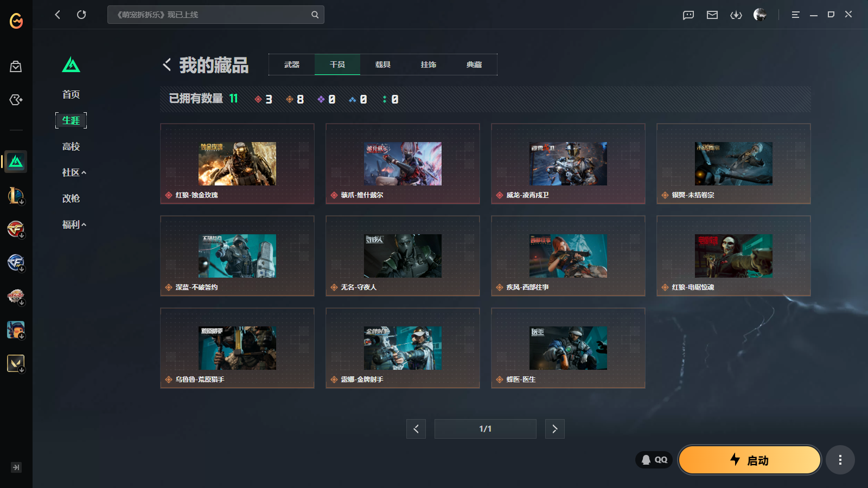The width and height of the screenshot is (868, 488).
Task: Click the Delta Force green logo
Action: click(71, 65)
